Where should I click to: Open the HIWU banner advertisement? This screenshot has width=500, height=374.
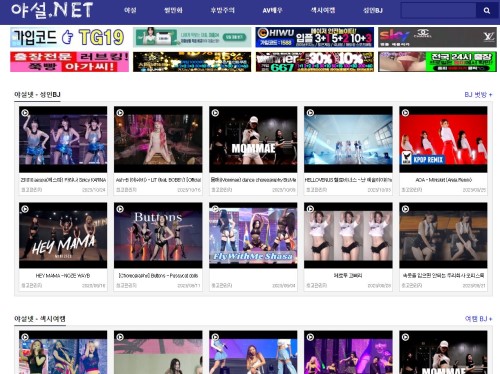click(315, 37)
